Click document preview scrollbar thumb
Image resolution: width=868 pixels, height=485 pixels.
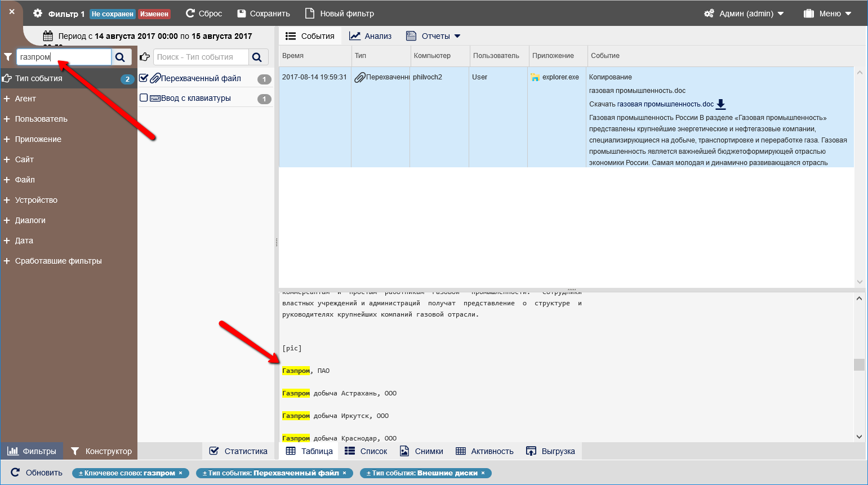click(859, 364)
